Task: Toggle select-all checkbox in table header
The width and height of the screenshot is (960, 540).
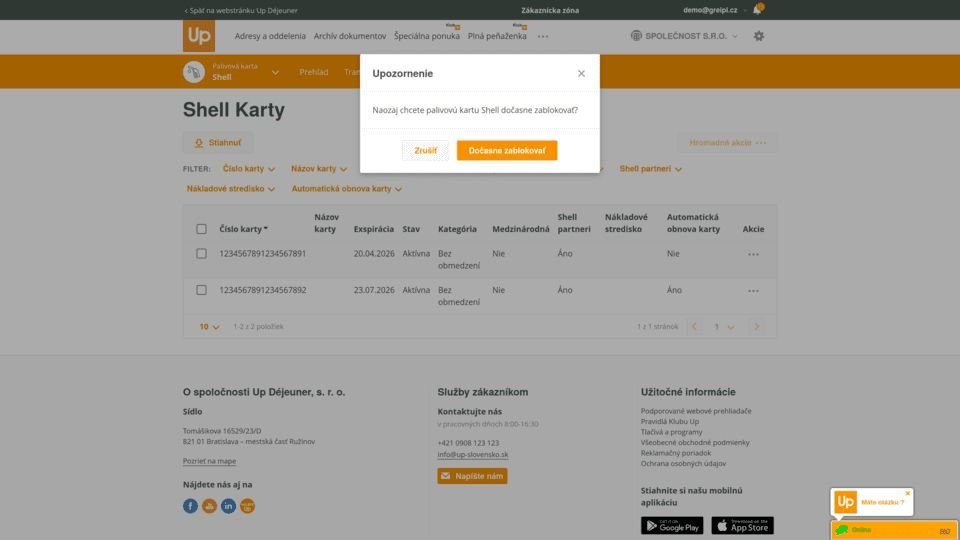Action: click(x=201, y=229)
